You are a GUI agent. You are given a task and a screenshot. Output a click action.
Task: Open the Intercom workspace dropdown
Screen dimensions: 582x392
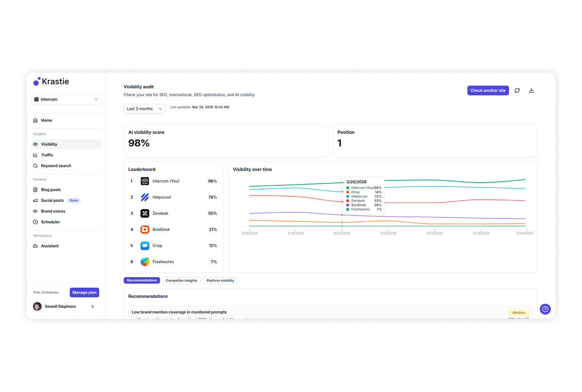point(66,99)
